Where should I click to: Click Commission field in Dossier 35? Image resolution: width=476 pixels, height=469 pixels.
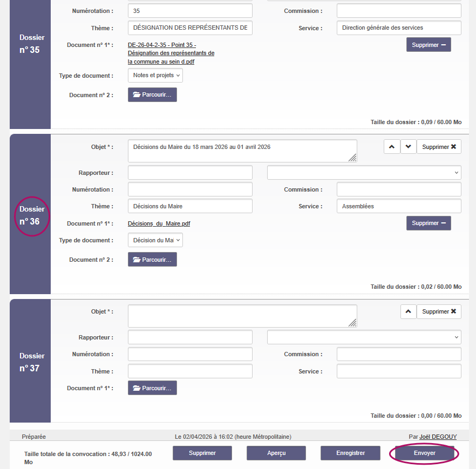tap(399, 11)
